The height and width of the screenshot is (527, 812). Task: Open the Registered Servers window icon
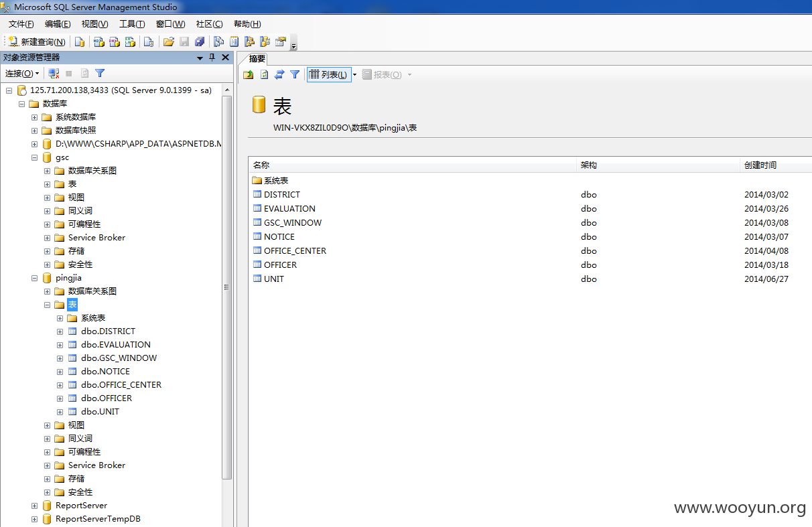pos(218,42)
